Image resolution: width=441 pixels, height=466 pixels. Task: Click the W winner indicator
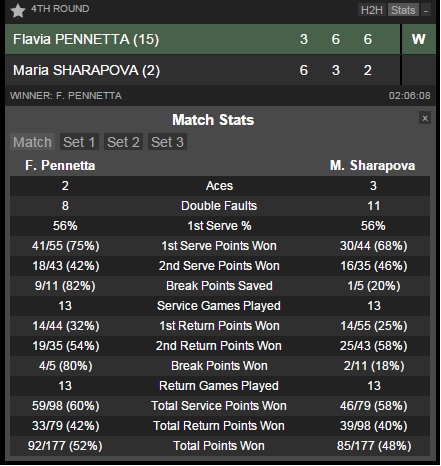tap(419, 39)
